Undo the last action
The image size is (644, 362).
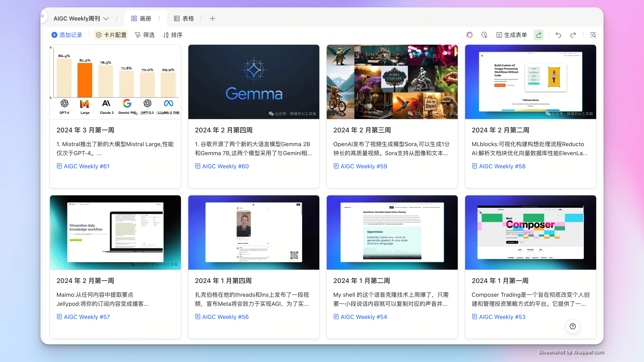tap(559, 35)
